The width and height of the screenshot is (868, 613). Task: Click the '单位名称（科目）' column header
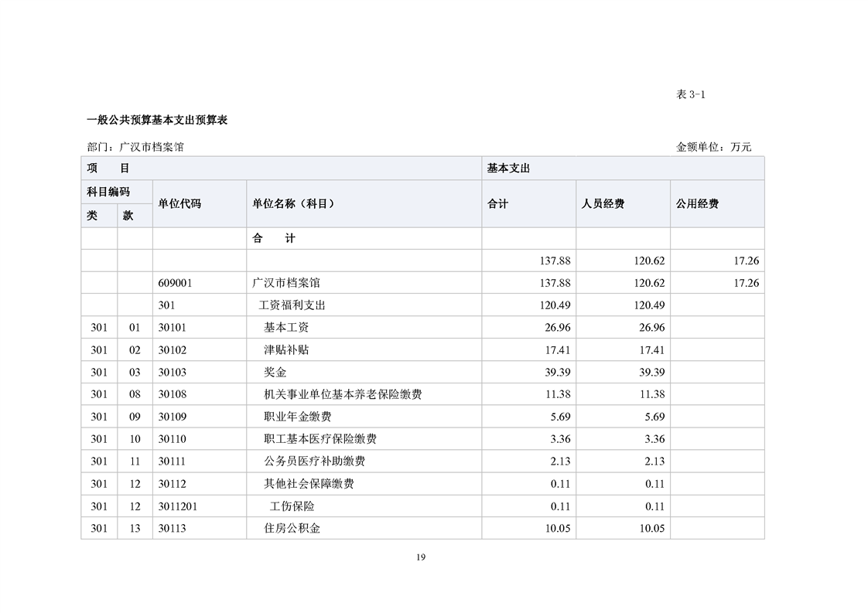point(364,203)
